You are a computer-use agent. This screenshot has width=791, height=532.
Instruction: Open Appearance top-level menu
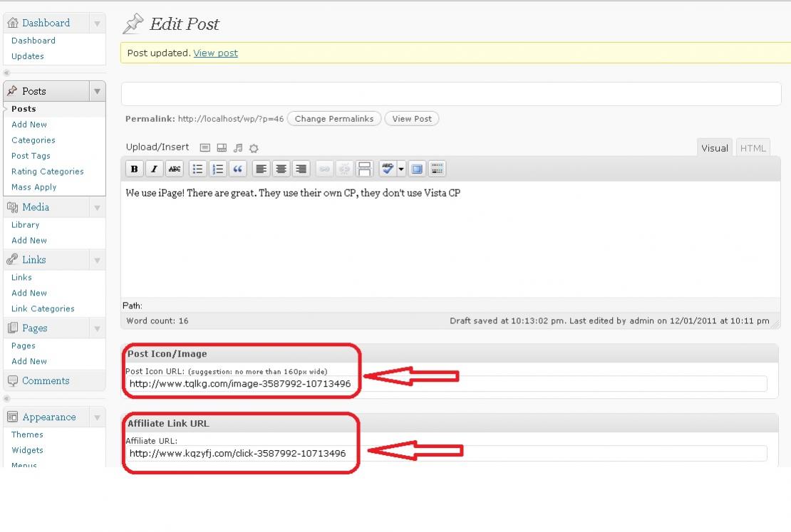click(x=49, y=417)
